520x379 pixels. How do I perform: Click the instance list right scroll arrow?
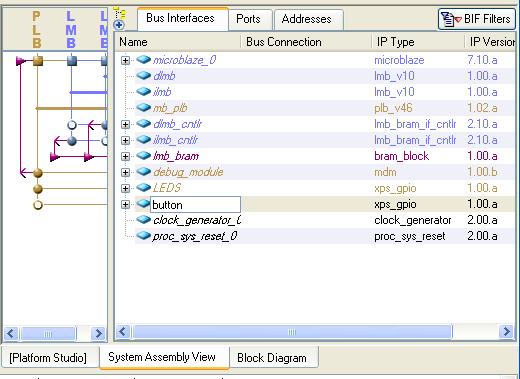tap(507, 332)
